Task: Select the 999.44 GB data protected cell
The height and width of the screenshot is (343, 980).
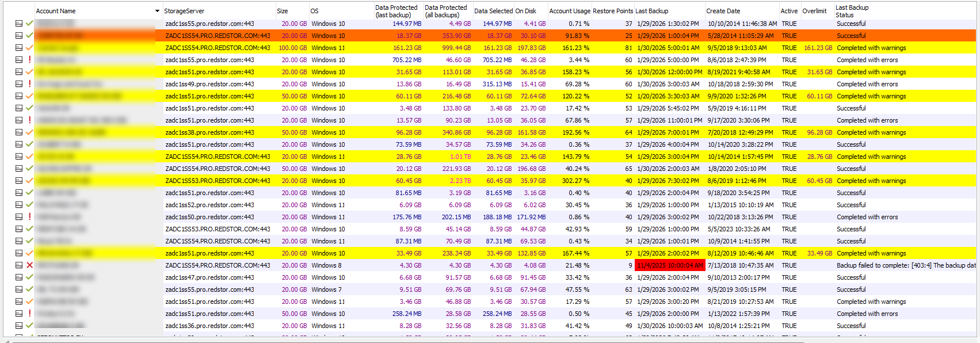Action: point(447,48)
